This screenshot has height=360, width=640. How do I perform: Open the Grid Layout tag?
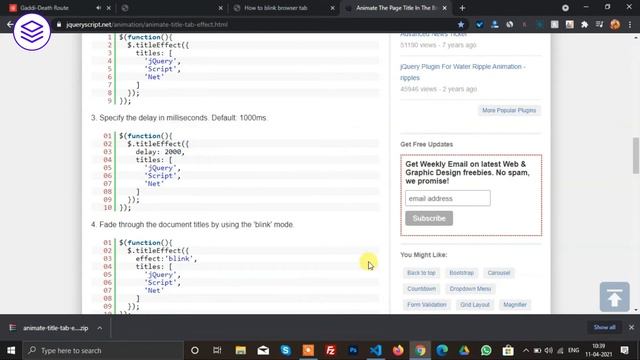pos(475,304)
